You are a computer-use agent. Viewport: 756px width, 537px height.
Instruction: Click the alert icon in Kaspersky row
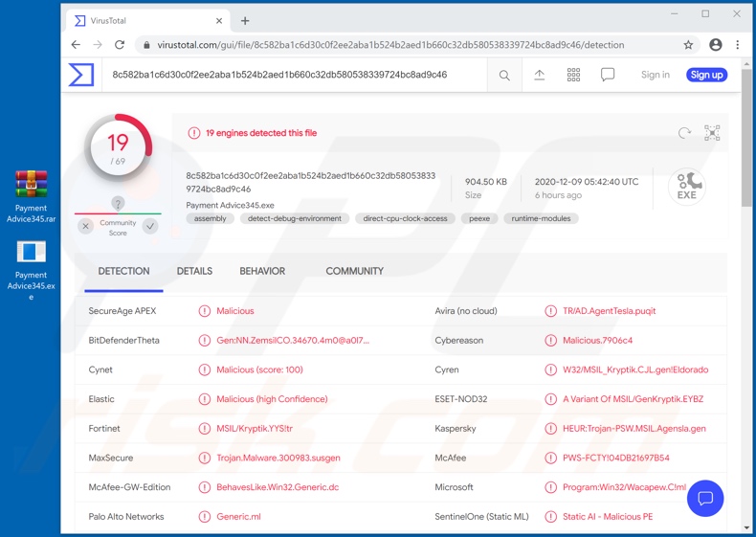550,429
